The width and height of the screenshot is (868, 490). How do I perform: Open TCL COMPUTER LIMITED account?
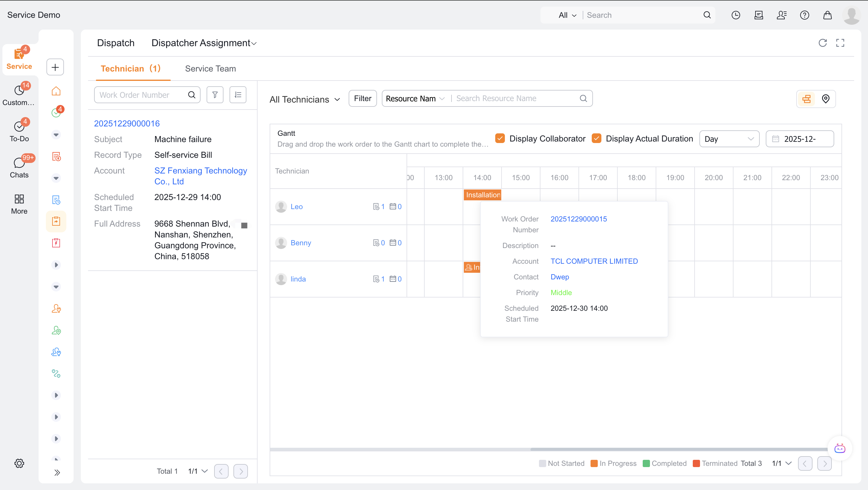pyautogui.click(x=594, y=261)
